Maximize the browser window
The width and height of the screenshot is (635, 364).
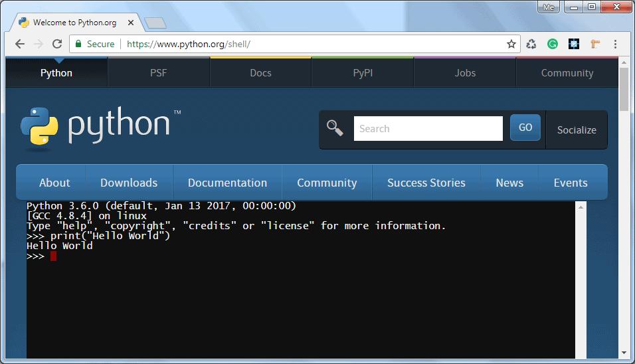click(x=592, y=7)
